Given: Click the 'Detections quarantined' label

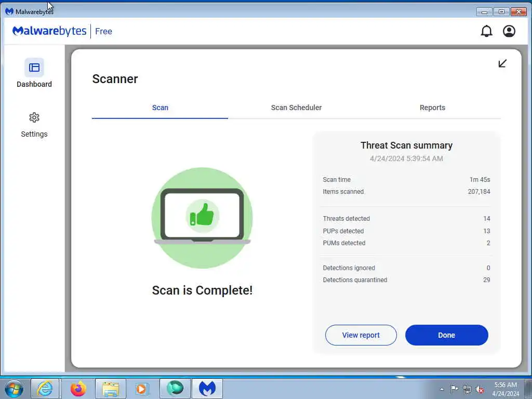Looking at the screenshot, I should (x=355, y=280).
